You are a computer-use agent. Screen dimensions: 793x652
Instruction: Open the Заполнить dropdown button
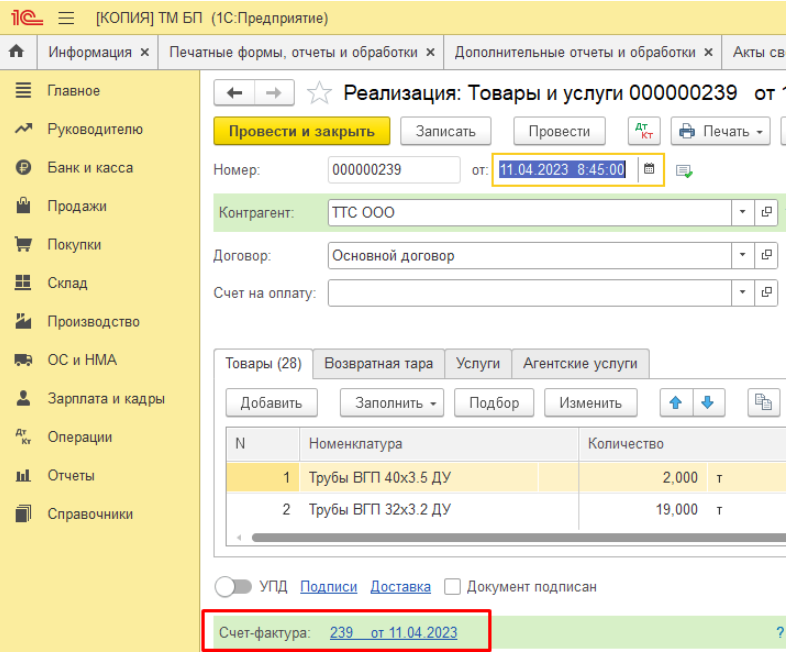coord(391,403)
